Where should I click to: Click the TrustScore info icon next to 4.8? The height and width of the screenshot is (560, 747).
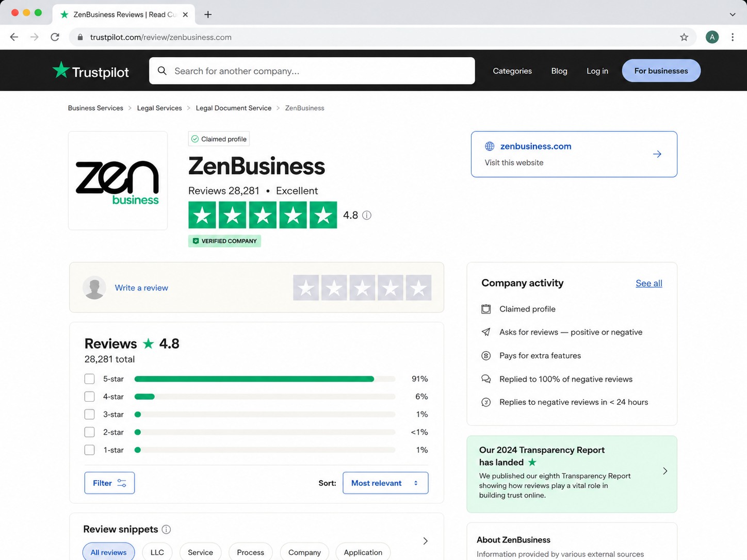pos(367,215)
